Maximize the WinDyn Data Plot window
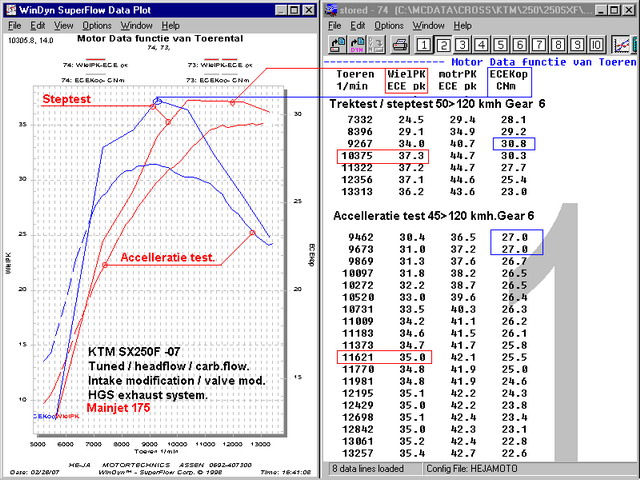Screen dimensions: 640x480 (x=295, y=8)
